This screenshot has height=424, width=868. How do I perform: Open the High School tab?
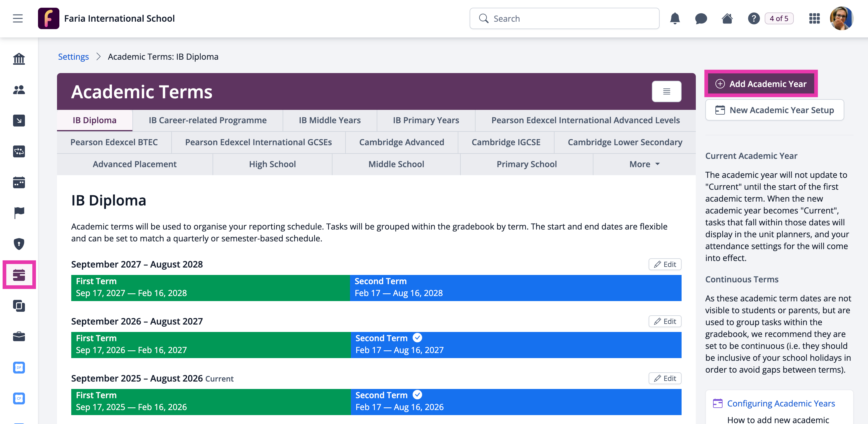pos(272,164)
